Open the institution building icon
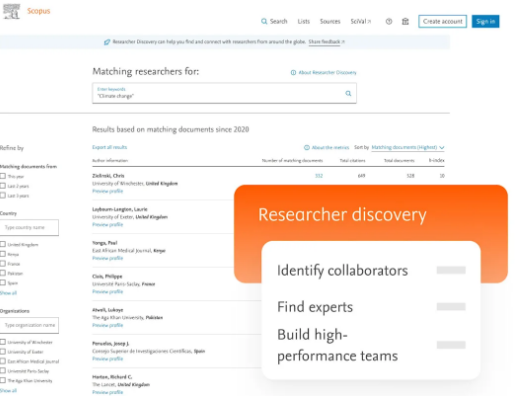 pos(405,21)
